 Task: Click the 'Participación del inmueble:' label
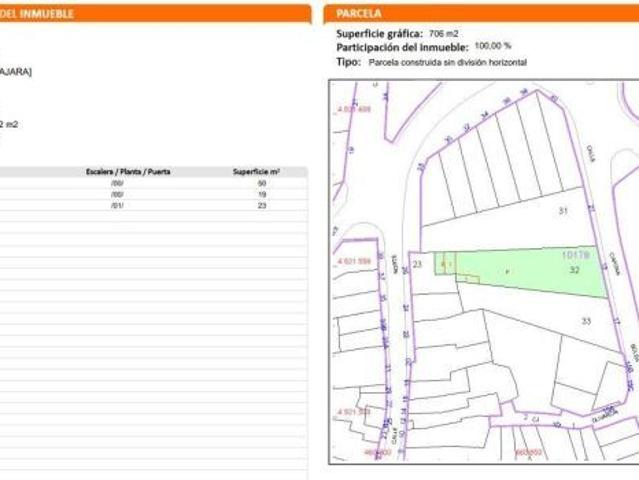403,47
